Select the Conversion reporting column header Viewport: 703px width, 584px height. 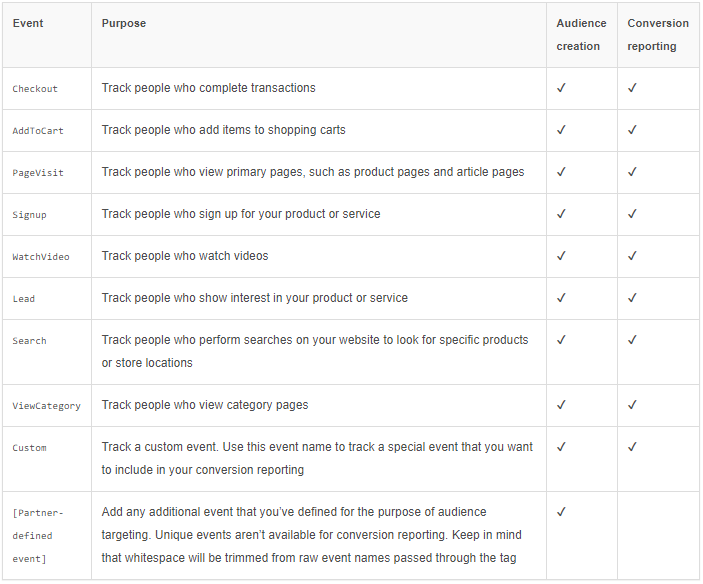coord(658,35)
